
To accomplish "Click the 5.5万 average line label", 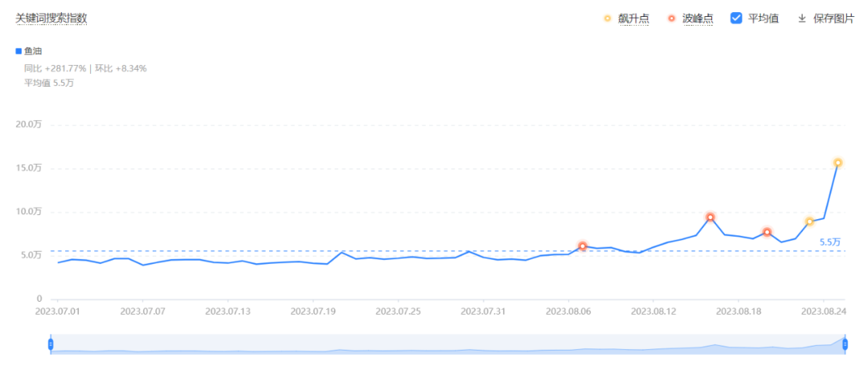I will pyautogui.click(x=829, y=242).
